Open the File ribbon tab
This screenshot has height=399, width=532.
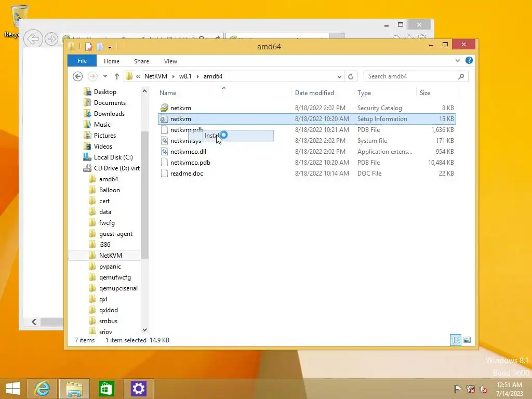click(82, 61)
